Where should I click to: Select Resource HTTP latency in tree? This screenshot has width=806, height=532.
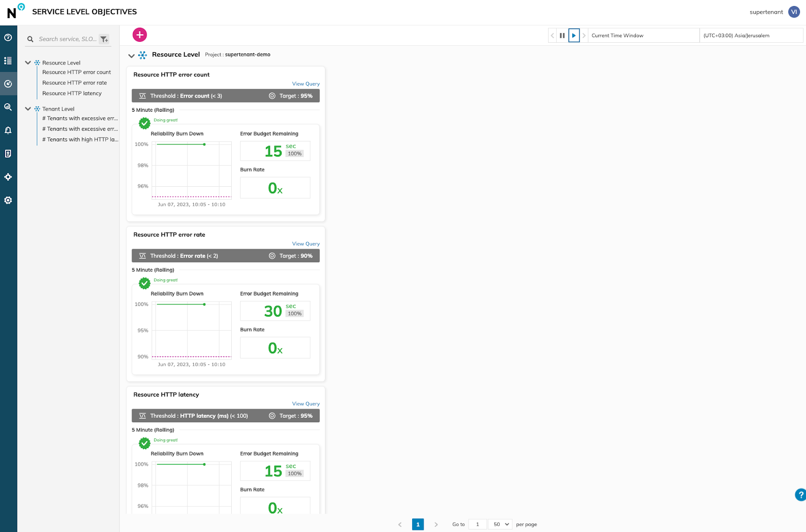[72, 93]
